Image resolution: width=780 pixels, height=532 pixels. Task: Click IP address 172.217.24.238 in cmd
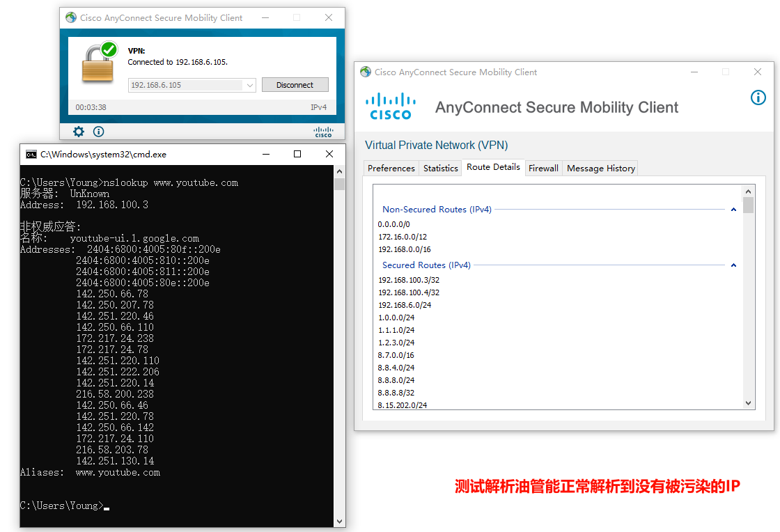click(x=115, y=338)
